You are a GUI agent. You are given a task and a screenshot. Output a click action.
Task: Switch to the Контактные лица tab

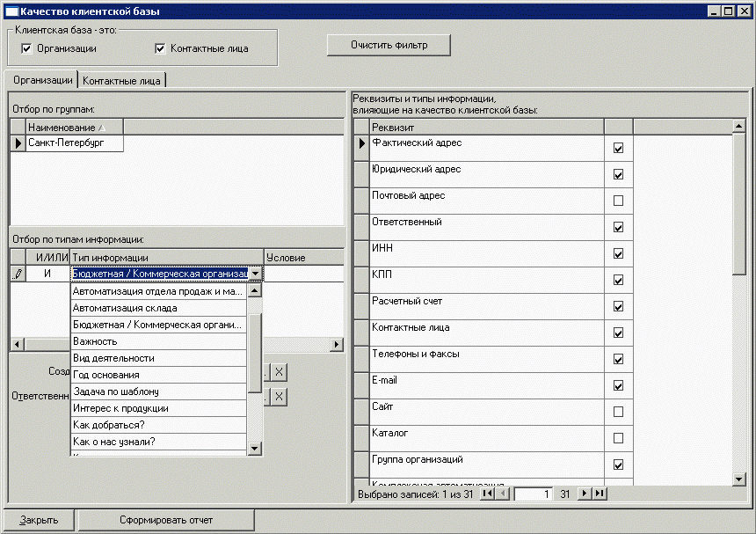(121, 81)
